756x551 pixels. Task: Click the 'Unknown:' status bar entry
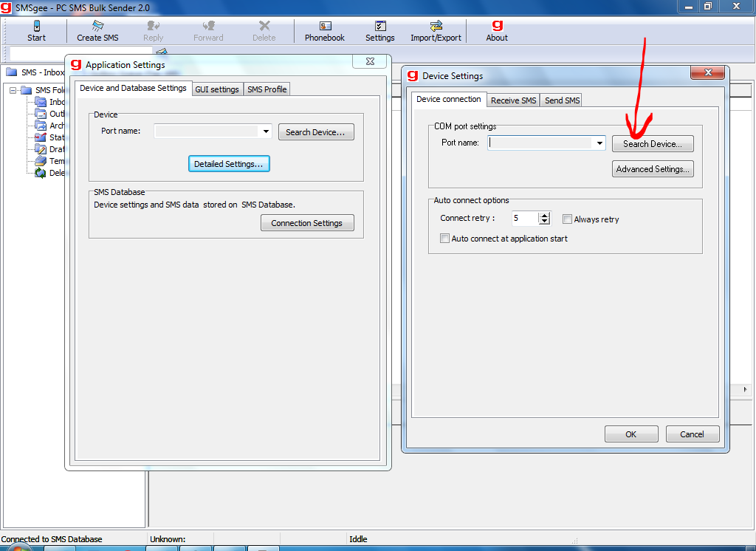[168, 539]
